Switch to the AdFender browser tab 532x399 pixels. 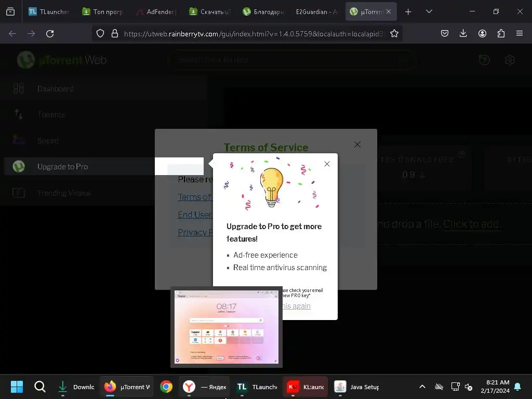[x=156, y=11]
